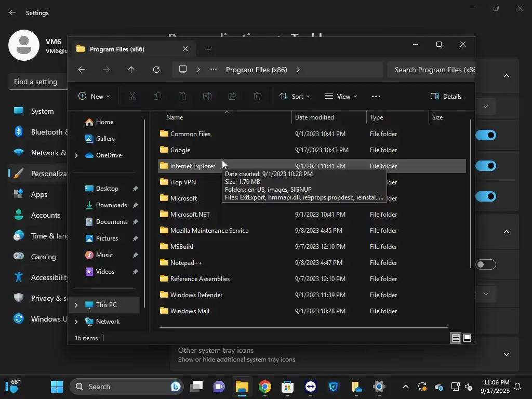Click the file list vertical scrollbar
Image resolution: width=532 pixels, height=399 pixels.
471,193
